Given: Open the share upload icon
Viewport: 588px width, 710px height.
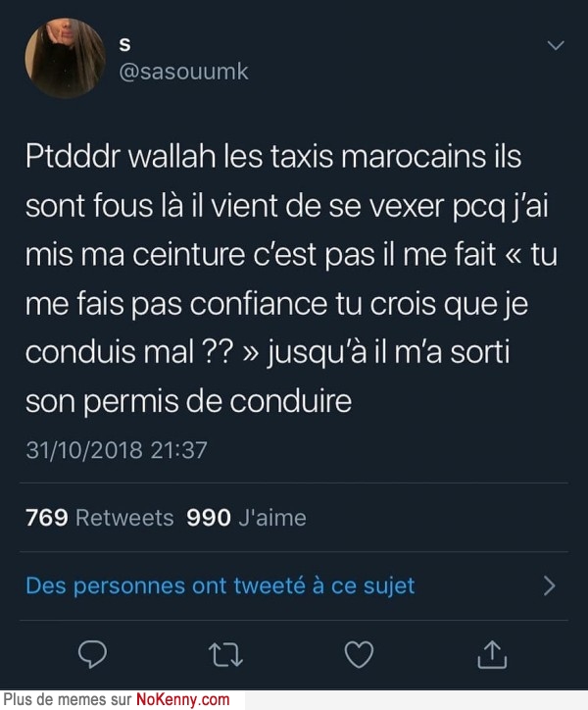Looking at the screenshot, I should [492, 654].
